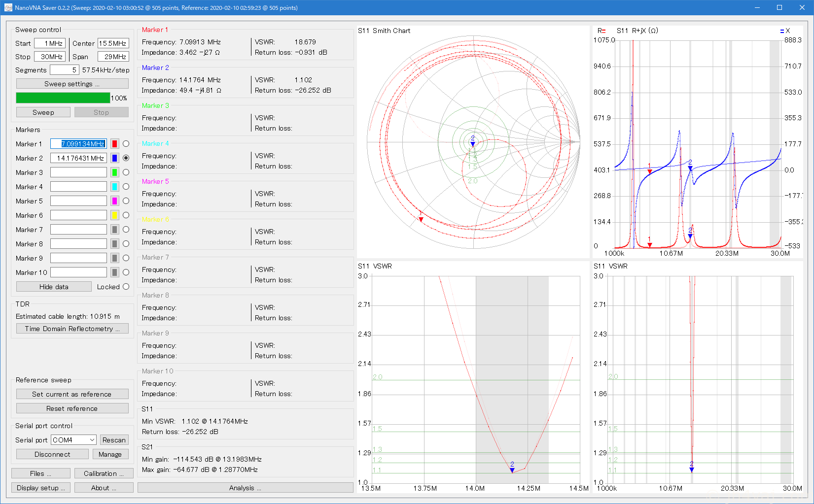
Task: Open the Calibration window
Action: point(104,473)
